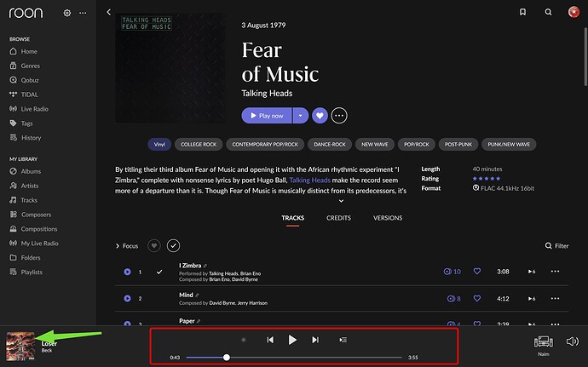Open the track Filter search
The image size is (588, 367).
pyautogui.click(x=556, y=246)
